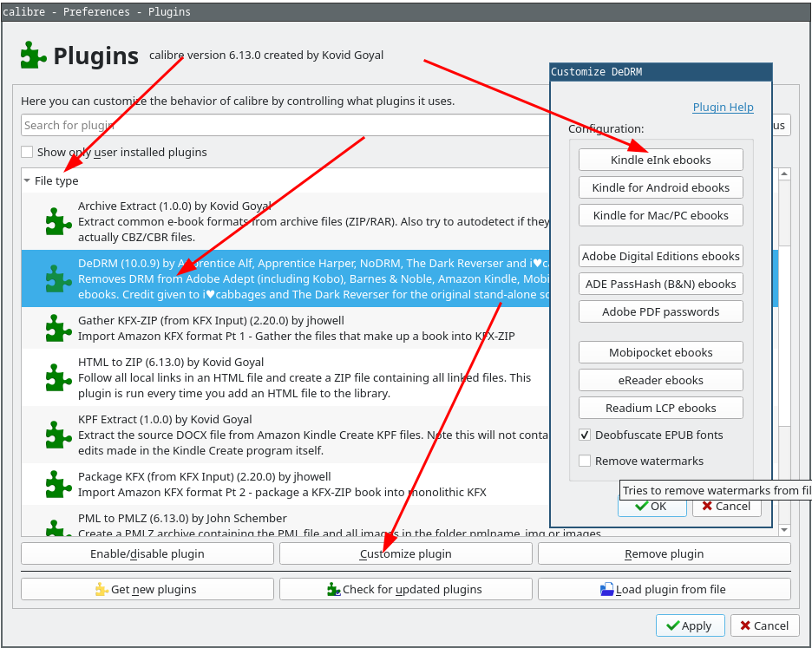The width and height of the screenshot is (812, 648).
Task: Open ADE PassHash (B&N) ebooks settings
Action: (661, 284)
